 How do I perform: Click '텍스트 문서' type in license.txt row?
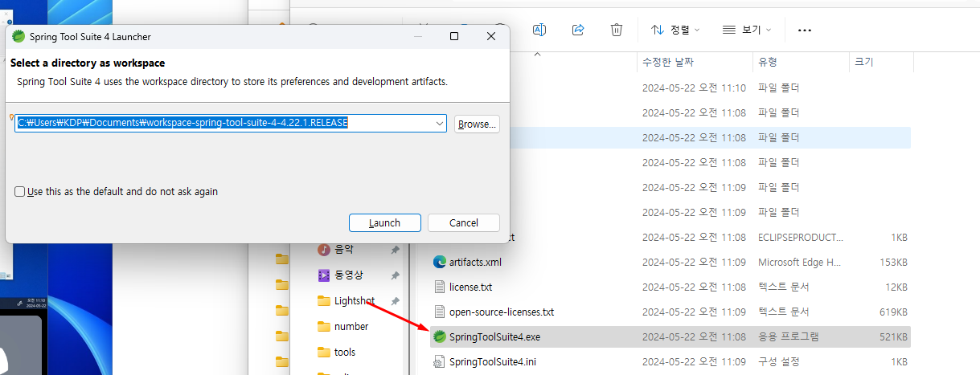pos(783,287)
